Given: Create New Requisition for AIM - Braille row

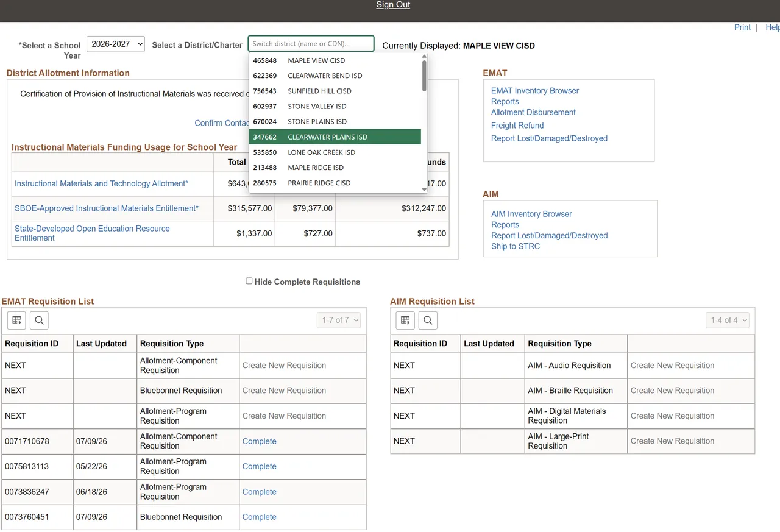Looking at the screenshot, I should pos(672,391).
